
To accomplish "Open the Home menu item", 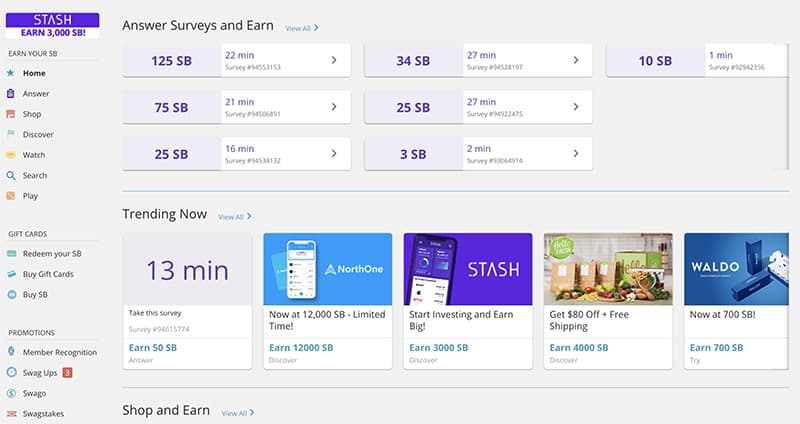I will tap(34, 73).
